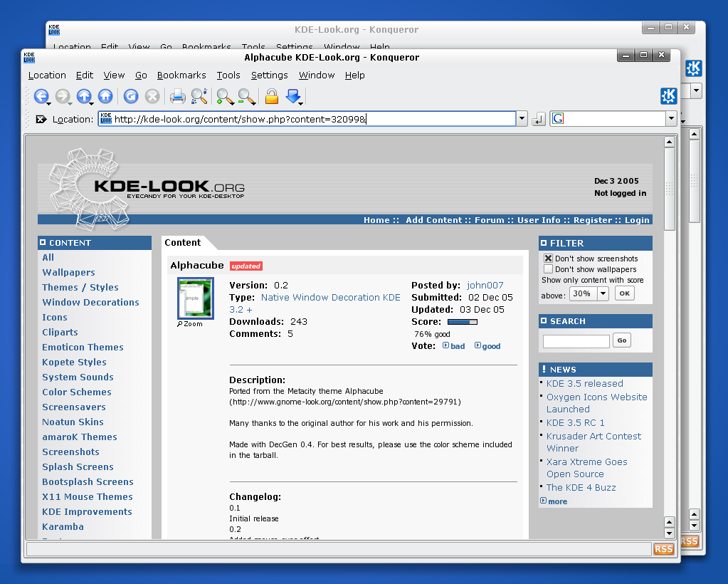Reload the page with the refresh icon
728x584 pixels.
(x=131, y=96)
